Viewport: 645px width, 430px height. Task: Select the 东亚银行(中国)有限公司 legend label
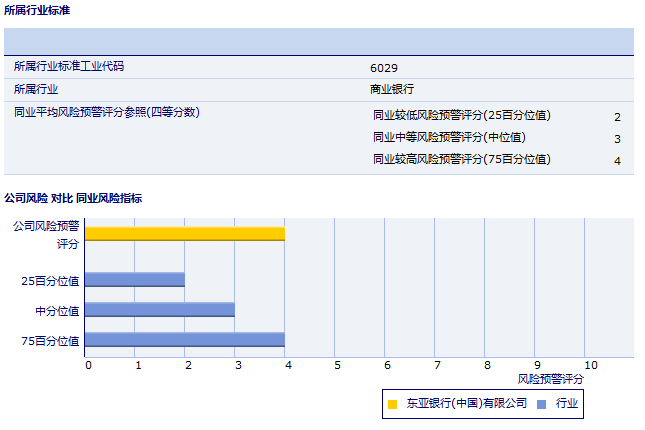click(x=465, y=404)
